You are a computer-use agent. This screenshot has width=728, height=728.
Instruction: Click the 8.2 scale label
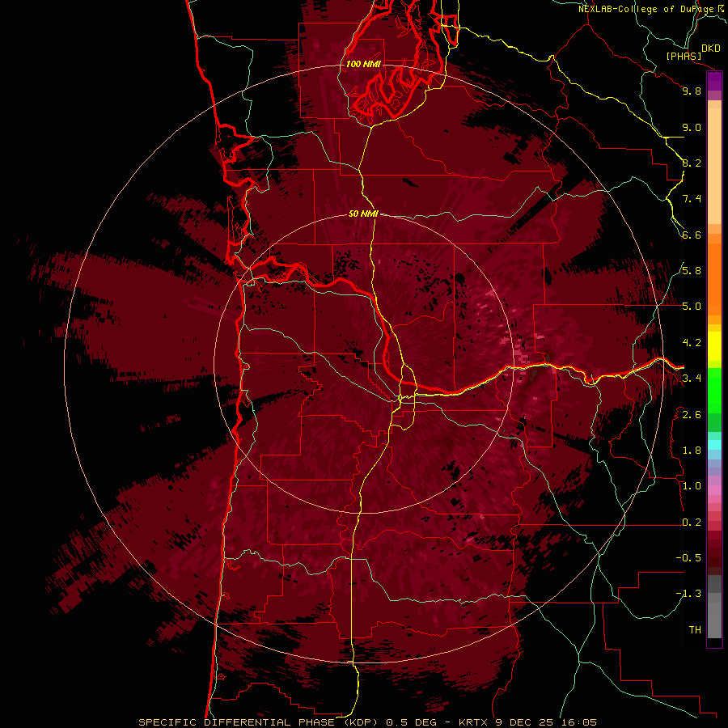pyautogui.click(x=692, y=163)
